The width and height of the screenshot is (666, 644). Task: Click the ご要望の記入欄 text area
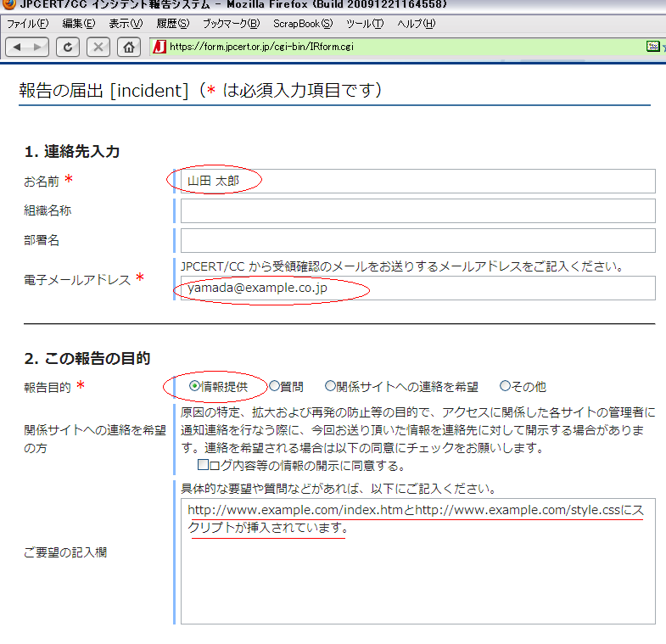(418, 561)
